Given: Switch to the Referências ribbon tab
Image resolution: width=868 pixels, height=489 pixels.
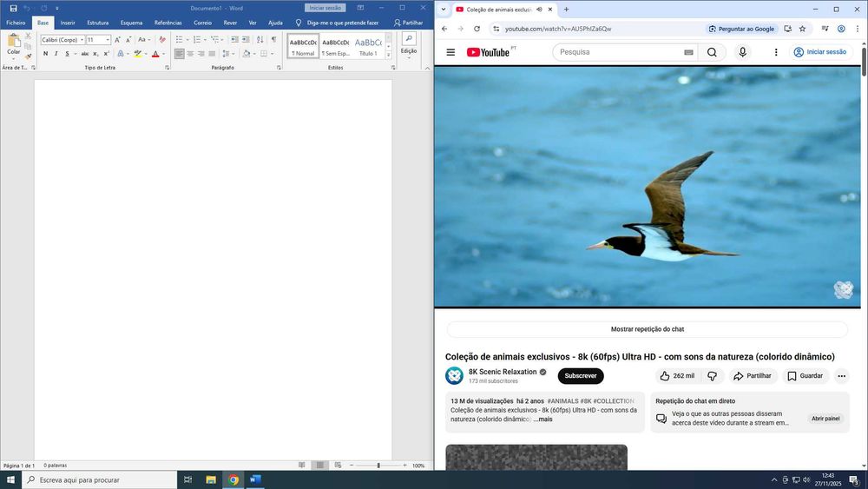Looking at the screenshot, I should click(168, 23).
